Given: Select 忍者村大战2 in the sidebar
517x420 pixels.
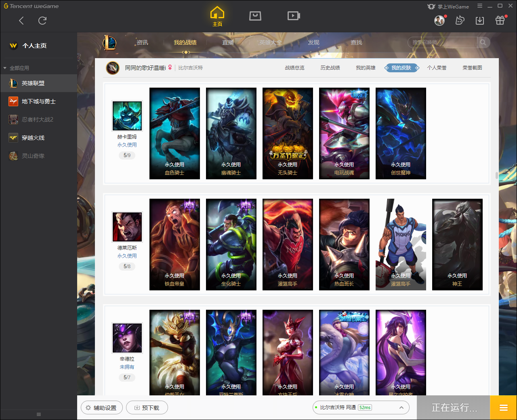Looking at the screenshot, I should pyautogui.click(x=38, y=120).
